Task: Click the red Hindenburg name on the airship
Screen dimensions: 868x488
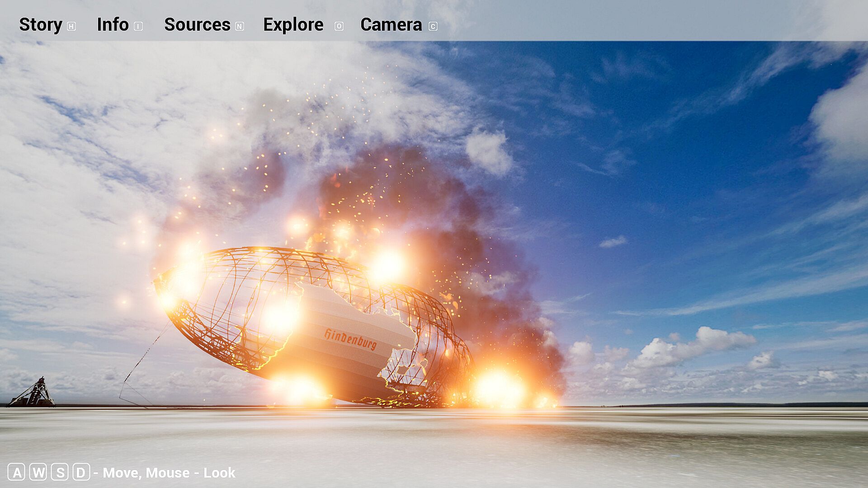Action: click(350, 339)
